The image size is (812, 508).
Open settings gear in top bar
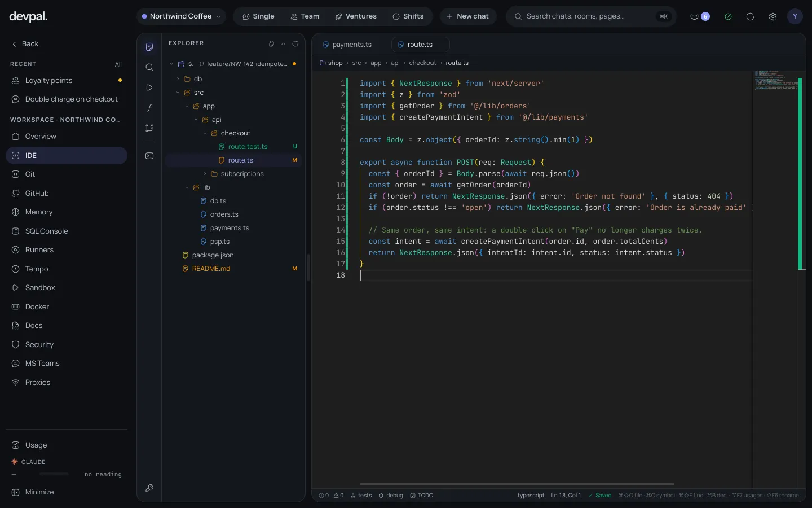(x=773, y=16)
